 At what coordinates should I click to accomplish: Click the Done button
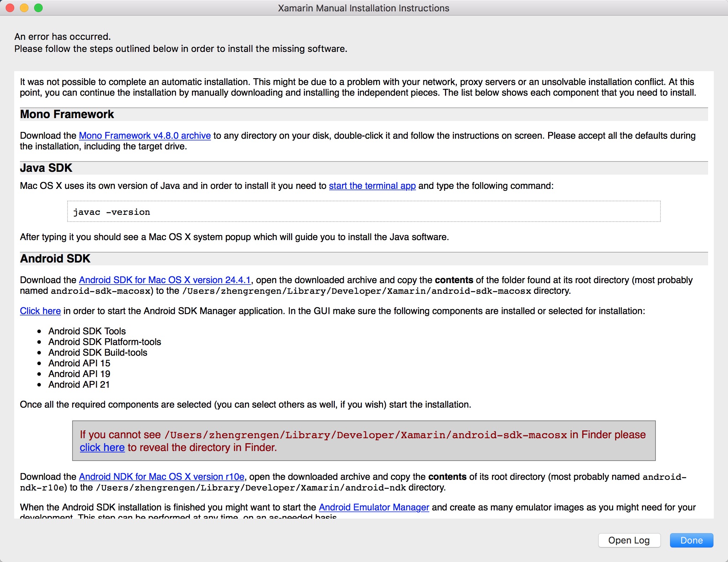click(x=691, y=540)
